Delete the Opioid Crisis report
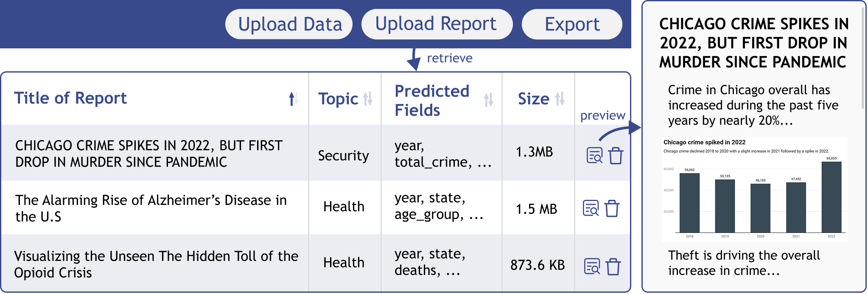This screenshot has width=868, height=294. pos(613,266)
